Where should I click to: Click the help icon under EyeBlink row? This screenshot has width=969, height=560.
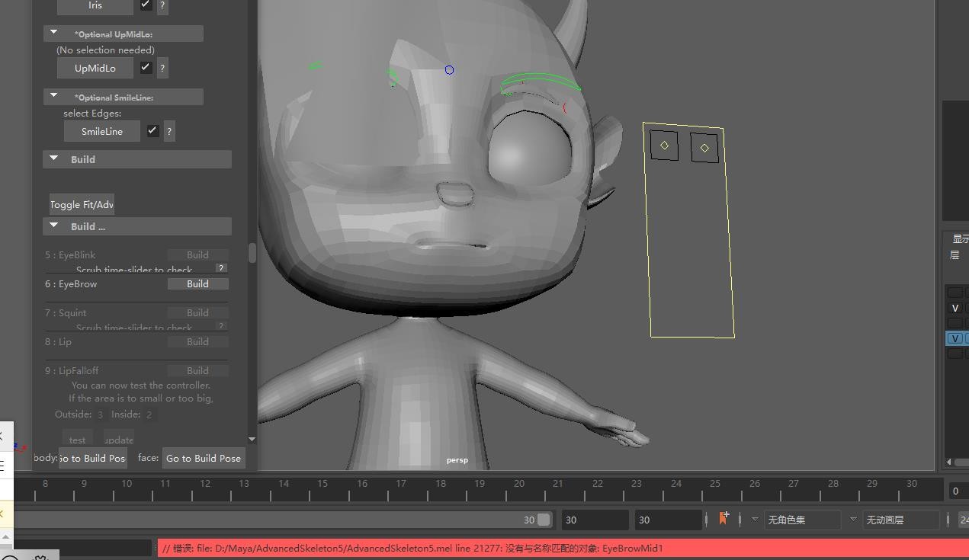pos(220,268)
